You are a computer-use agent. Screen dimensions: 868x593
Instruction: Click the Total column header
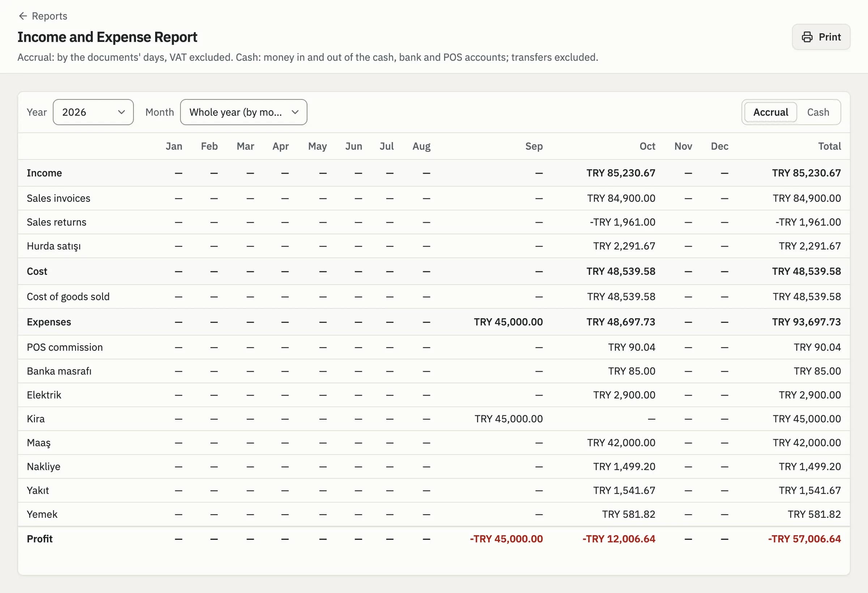coord(830,146)
